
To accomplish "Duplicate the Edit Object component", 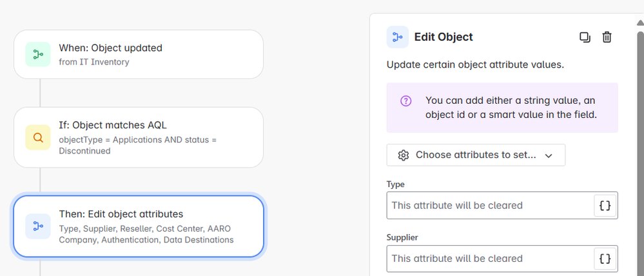I will click(585, 37).
